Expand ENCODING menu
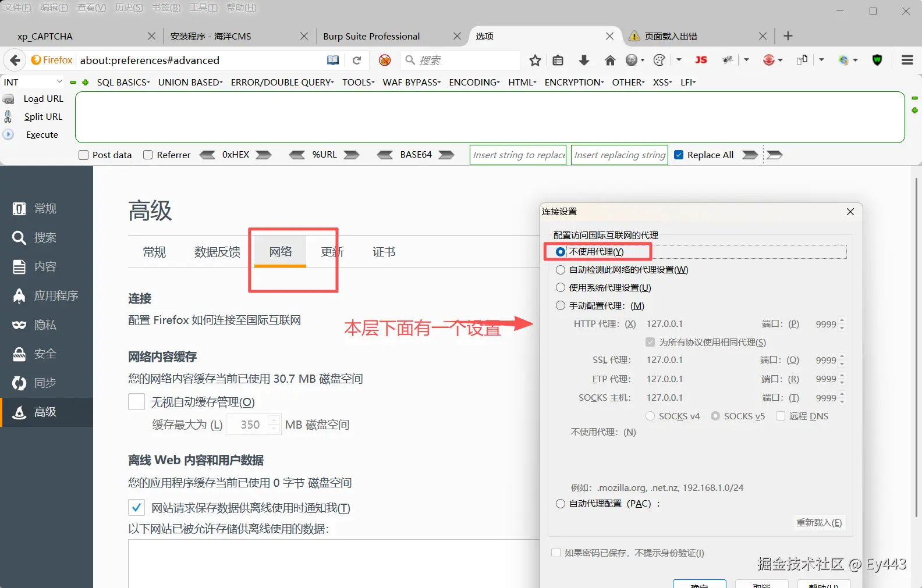 [474, 82]
